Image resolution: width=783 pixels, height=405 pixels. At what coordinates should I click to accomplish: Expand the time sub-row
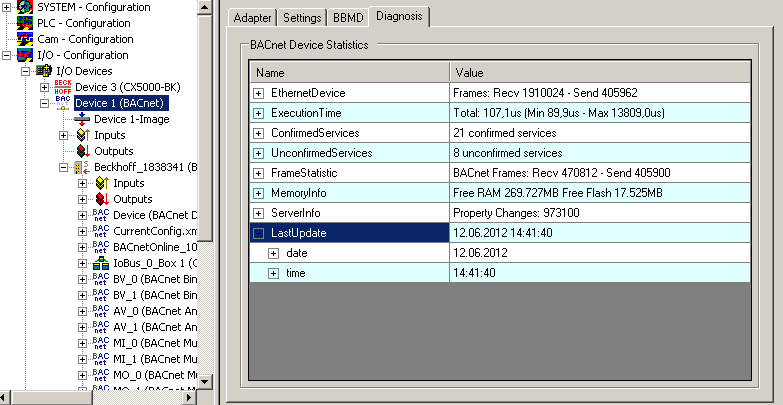pos(273,273)
